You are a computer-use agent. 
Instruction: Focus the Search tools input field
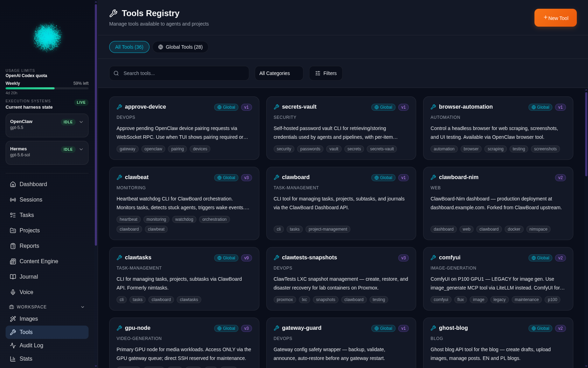179,73
